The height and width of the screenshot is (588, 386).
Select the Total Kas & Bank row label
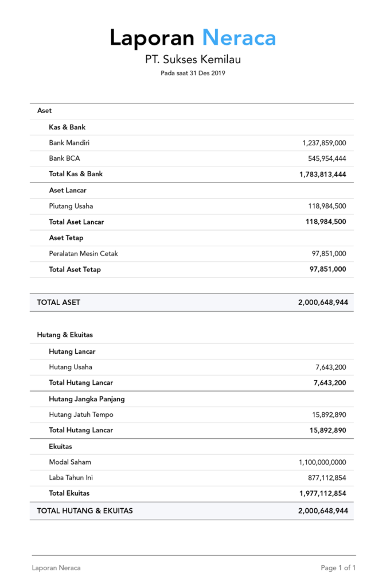(76, 174)
